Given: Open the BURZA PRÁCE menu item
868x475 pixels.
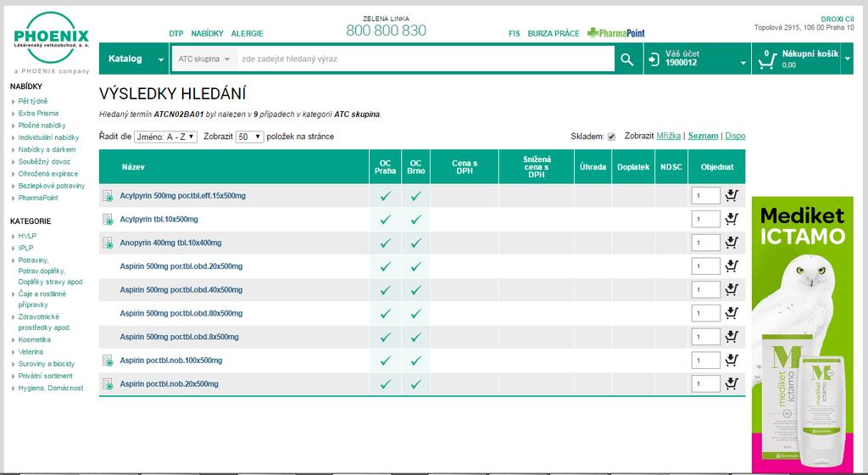Looking at the screenshot, I should (x=554, y=33).
